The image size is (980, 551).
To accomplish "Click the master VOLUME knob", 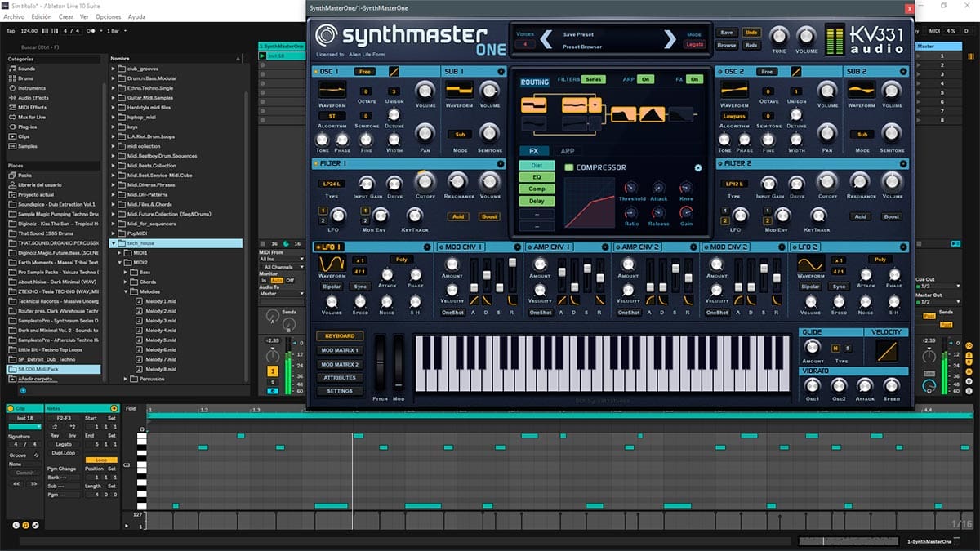I will (x=807, y=36).
